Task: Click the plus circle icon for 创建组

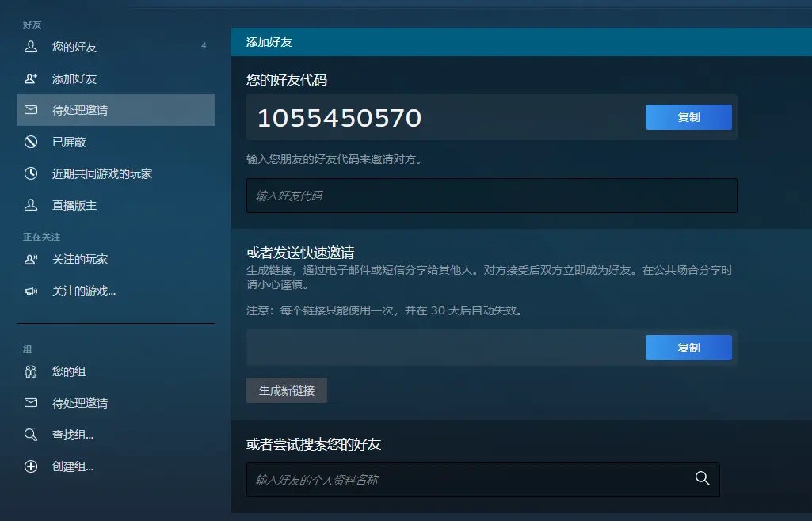Action: [31, 466]
